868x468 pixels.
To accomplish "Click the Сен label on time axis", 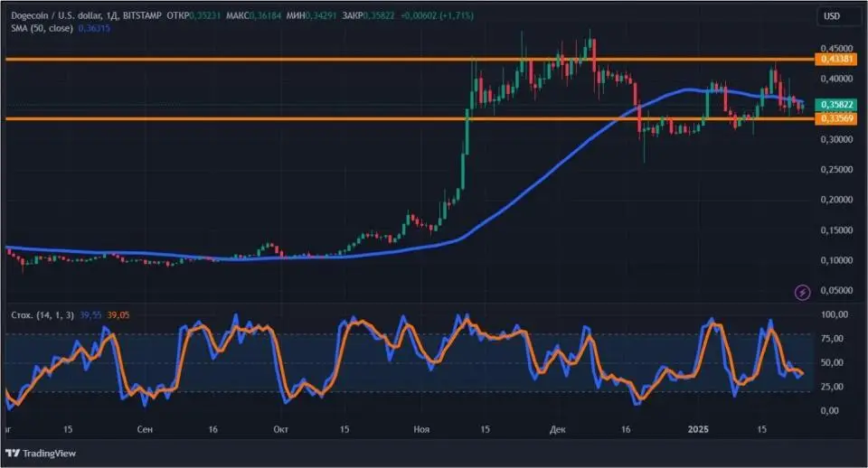I will [143, 430].
